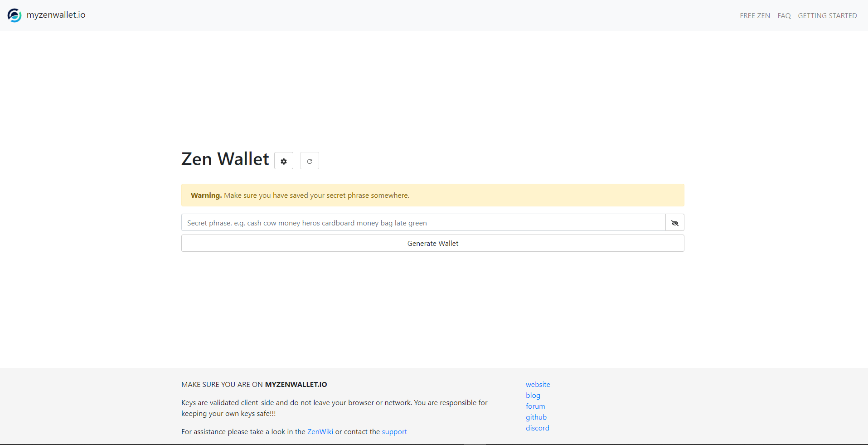Open the github footer link

(x=536, y=417)
